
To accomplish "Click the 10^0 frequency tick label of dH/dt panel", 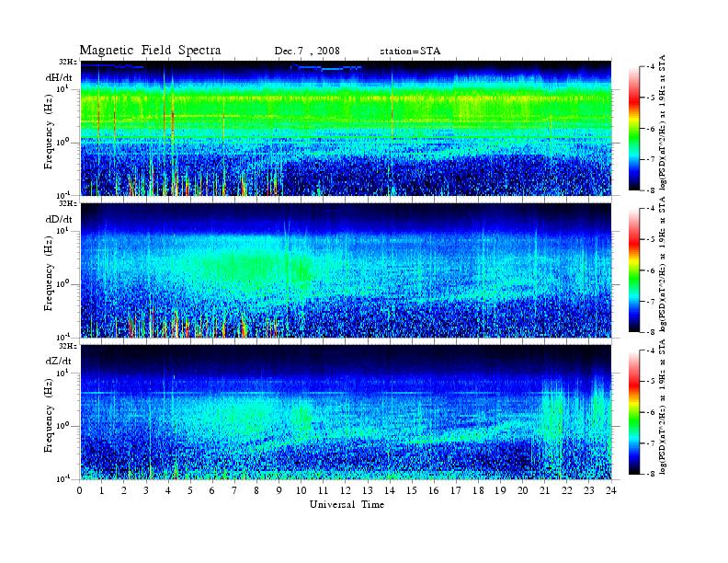I will [63, 142].
